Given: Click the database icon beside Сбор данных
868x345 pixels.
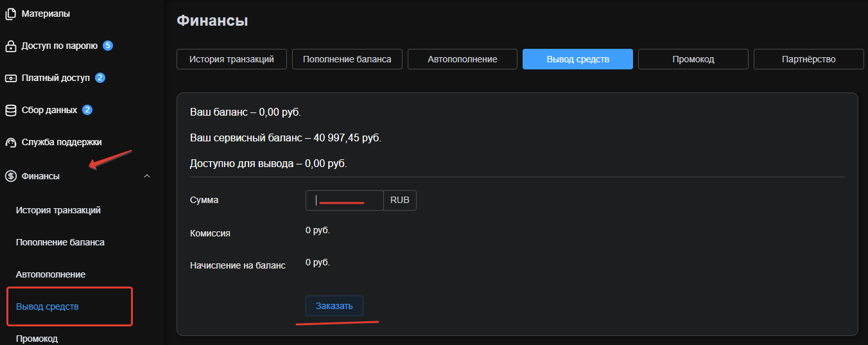Looking at the screenshot, I should 10,111.
